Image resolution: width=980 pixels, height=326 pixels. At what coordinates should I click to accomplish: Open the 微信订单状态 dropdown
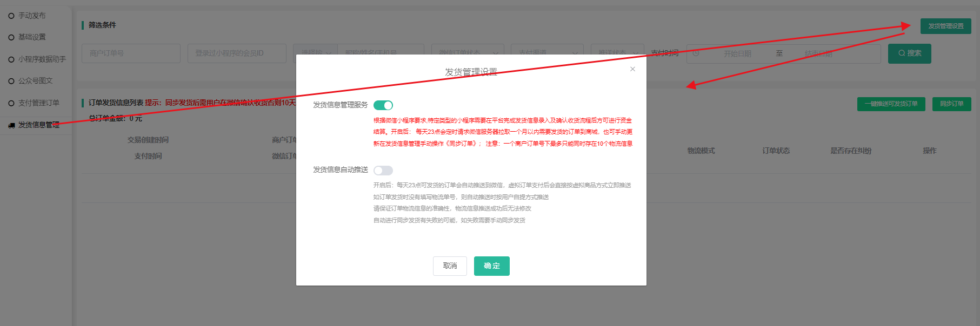pos(468,50)
